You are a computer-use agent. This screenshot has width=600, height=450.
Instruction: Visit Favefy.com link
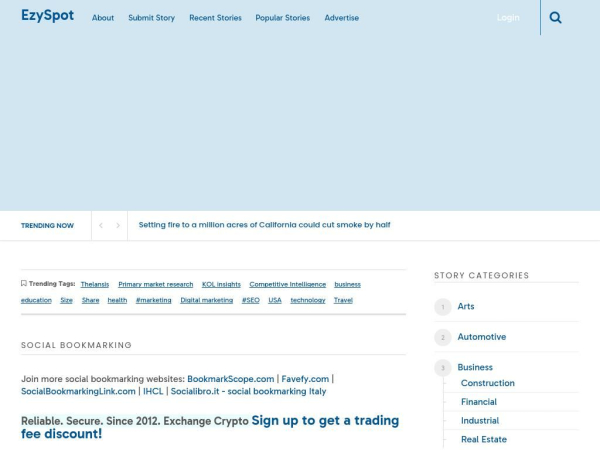[305, 379]
